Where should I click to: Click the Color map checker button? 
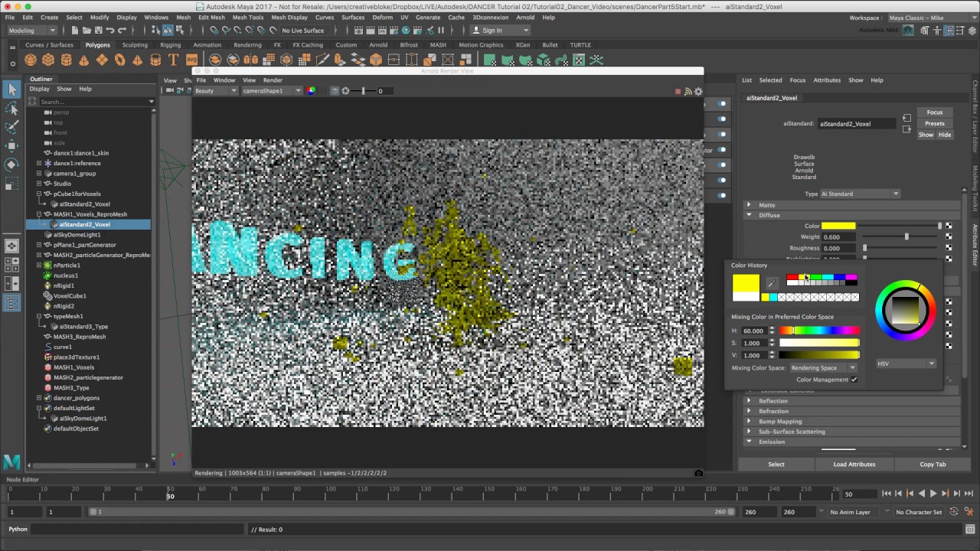click(949, 226)
